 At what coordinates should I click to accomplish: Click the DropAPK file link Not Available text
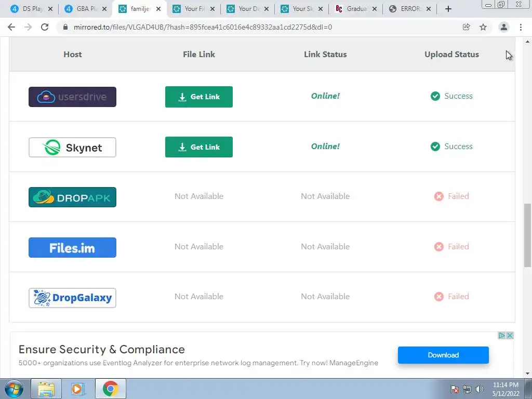[199, 196]
